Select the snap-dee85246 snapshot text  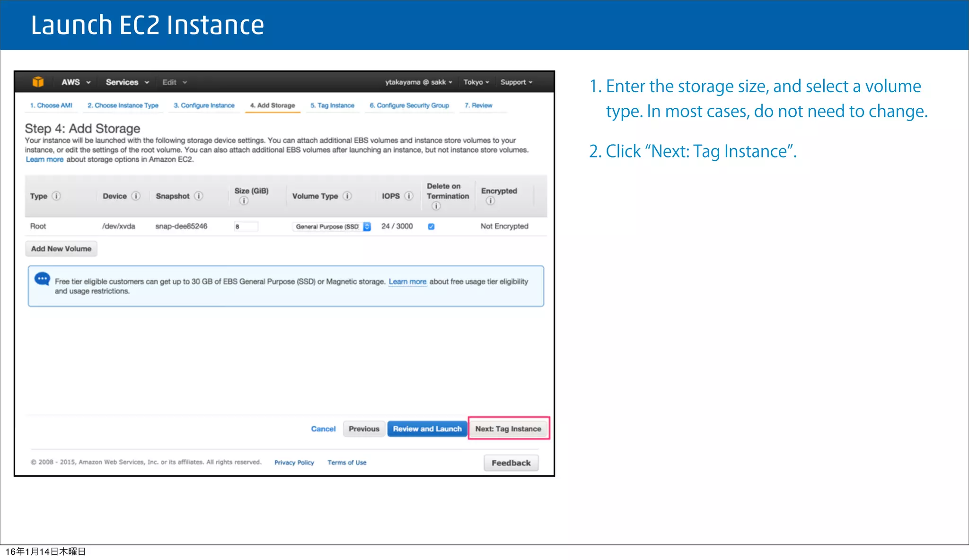(x=181, y=226)
